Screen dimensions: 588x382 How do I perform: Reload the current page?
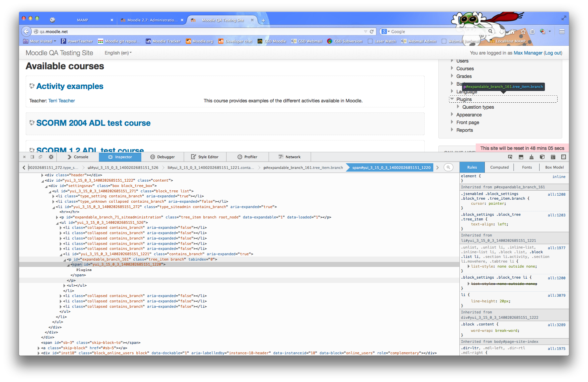tap(372, 31)
